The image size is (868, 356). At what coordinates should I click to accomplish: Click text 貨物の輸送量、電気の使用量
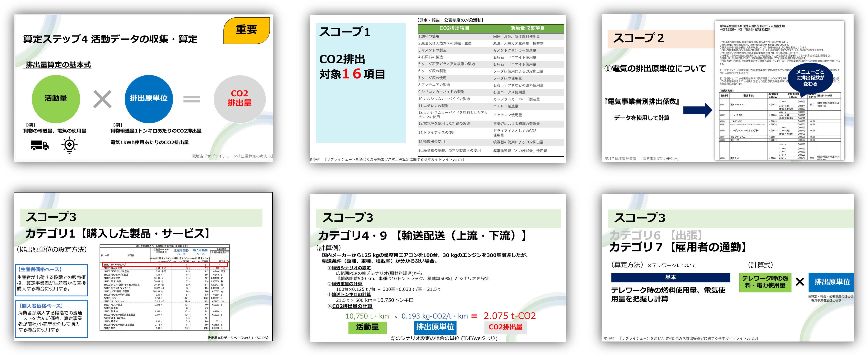click(55, 131)
